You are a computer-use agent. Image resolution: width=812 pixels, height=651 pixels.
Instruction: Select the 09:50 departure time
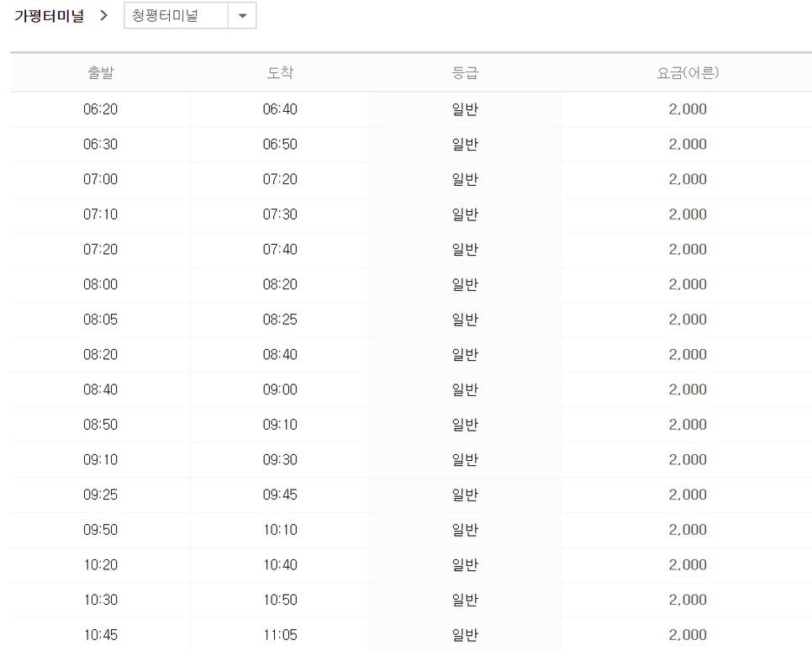[101, 530]
